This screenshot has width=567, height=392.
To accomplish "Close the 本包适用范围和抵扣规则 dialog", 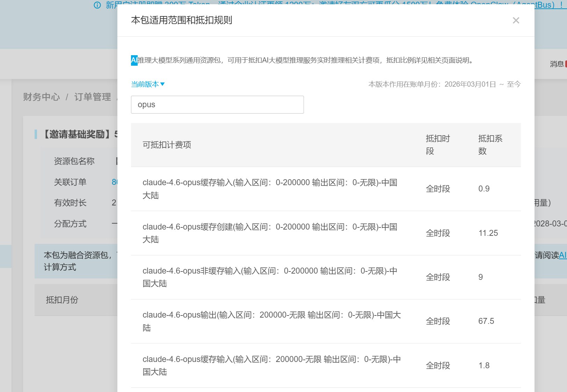I will (516, 21).
